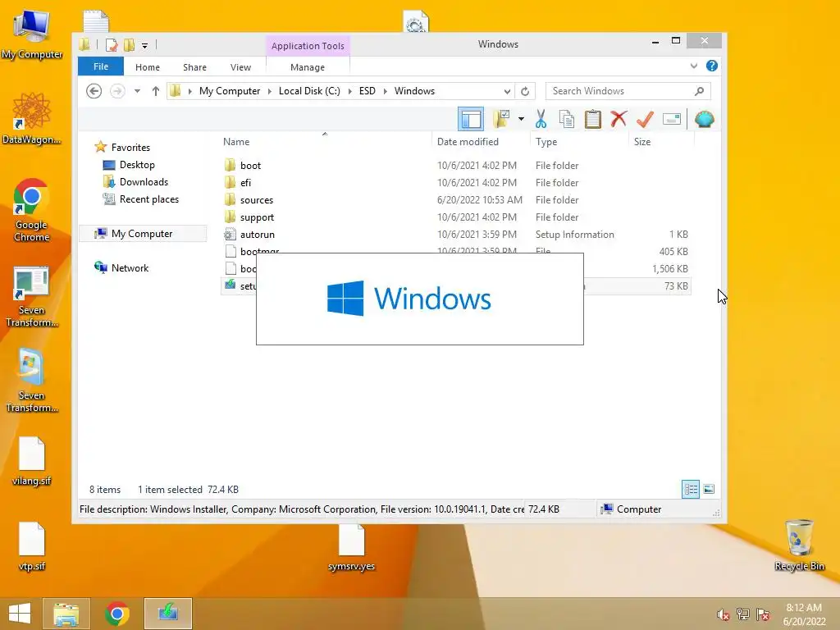This screenshot has height=630, width=840.
Task: Click ESD in the address breadcrumb
Action: (367, 91)
